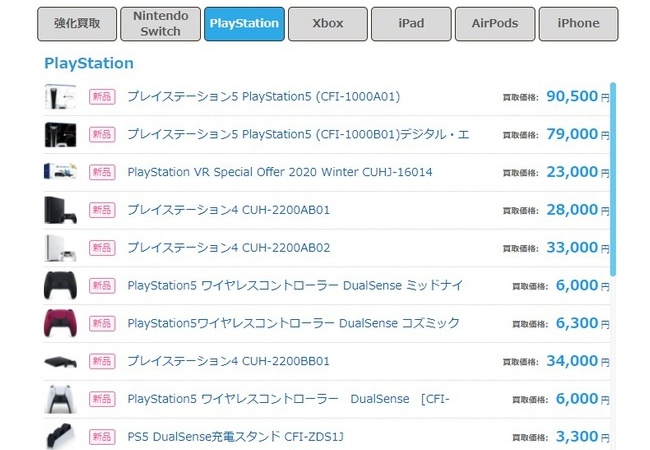Click the 新品 badge on DualSense ミッドナイ row
Viewport: 650px width, 450px height.
point(102,285)
